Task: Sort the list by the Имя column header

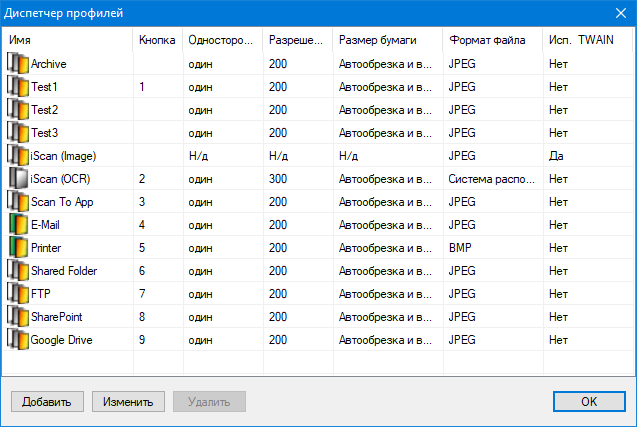Action: click(68, 40)
